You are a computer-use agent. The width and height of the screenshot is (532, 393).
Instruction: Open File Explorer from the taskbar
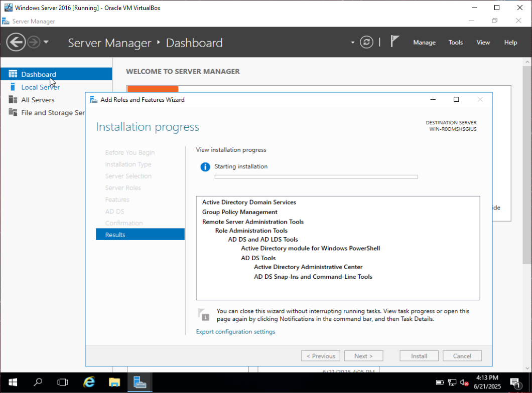pyautogui.click(x=114, y=382)
